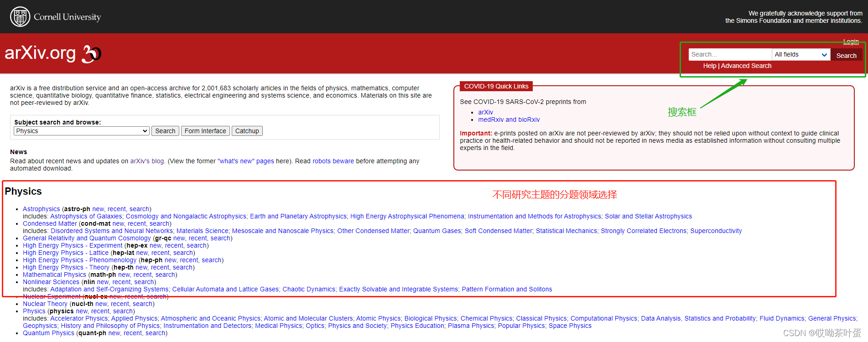Open High Energy Astrophysical Phenomena link
Viewport: 868px width, 342px height.
(407, 216)
